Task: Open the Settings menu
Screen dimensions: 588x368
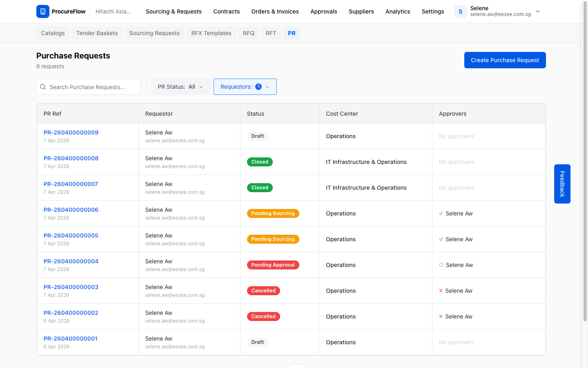Action: point(433,11)
